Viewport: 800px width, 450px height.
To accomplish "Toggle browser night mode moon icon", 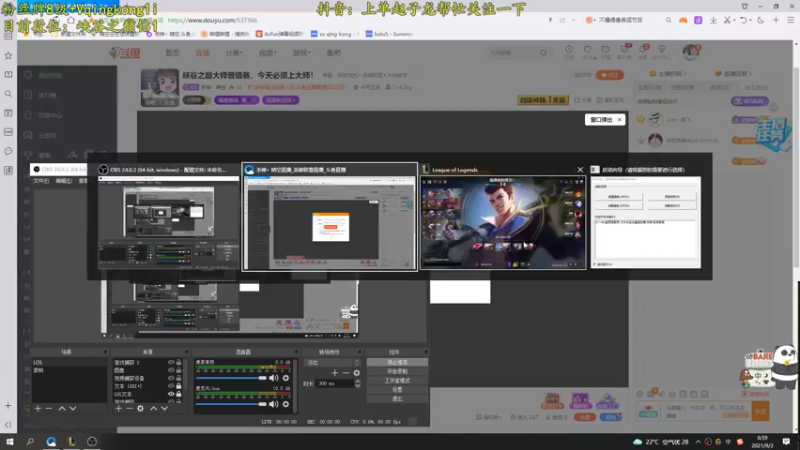I will pyautogui.click(x=761, y=20).
